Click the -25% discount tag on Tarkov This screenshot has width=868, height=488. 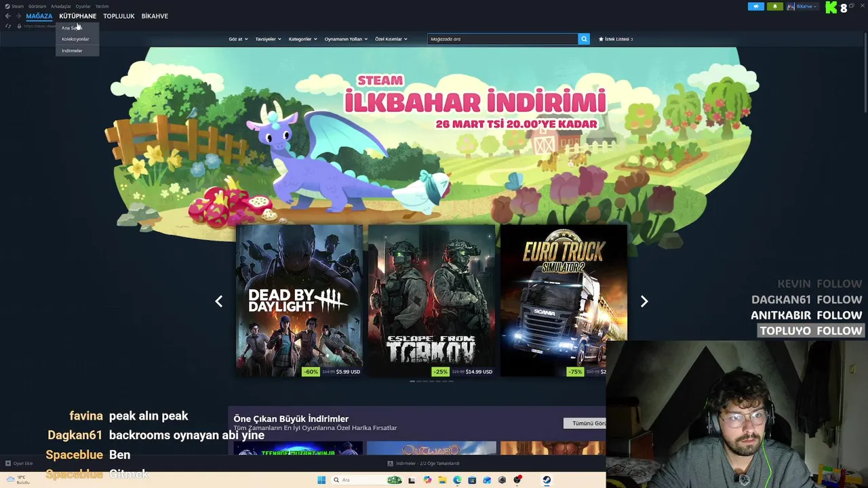(441, 371)
